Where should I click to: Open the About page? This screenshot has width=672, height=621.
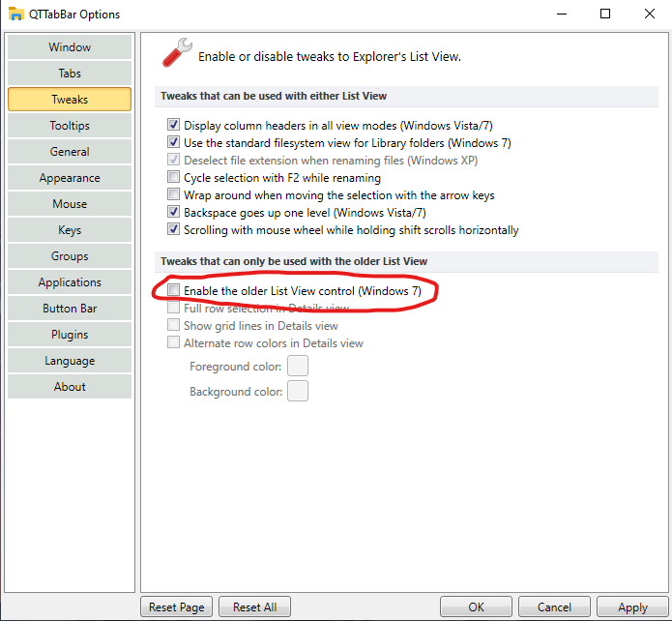point(70,387)
